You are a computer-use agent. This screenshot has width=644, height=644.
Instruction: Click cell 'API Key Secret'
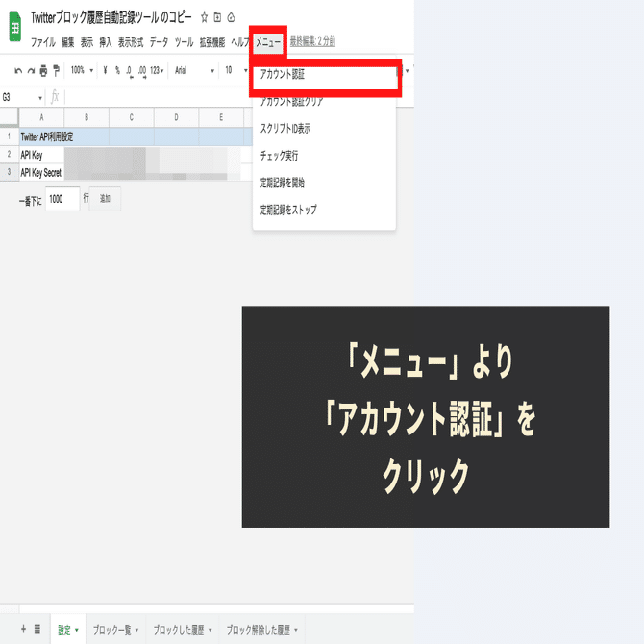point(41,172)
